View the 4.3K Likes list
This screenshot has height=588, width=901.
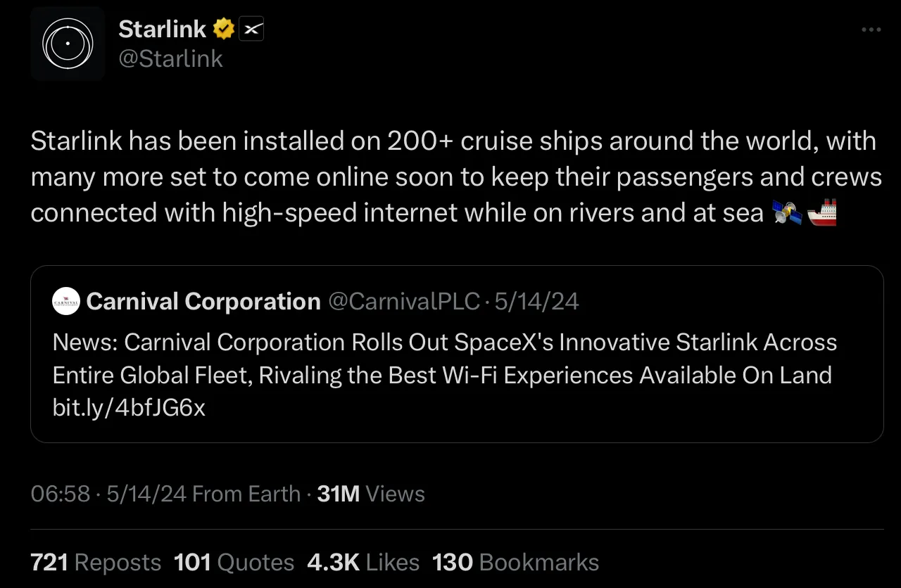click(363, 562)
